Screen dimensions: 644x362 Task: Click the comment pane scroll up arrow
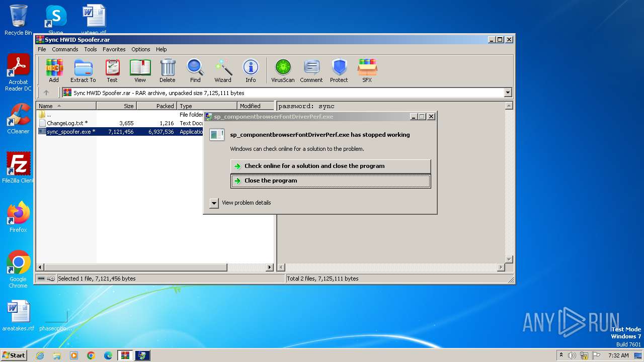(509, 106)
